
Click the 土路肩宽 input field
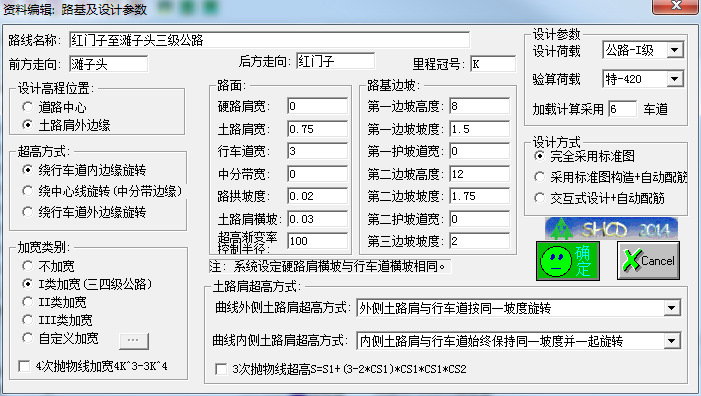pos(317,129)
